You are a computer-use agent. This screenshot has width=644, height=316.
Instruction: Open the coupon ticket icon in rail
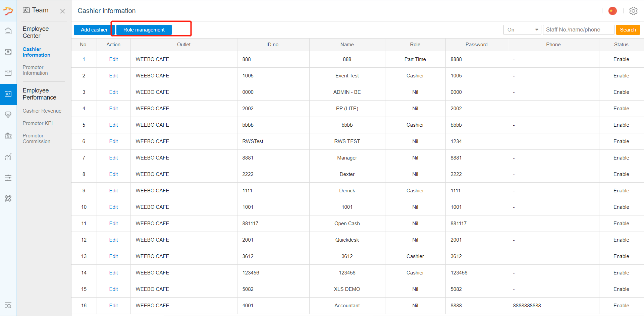(x=8, y=136)
